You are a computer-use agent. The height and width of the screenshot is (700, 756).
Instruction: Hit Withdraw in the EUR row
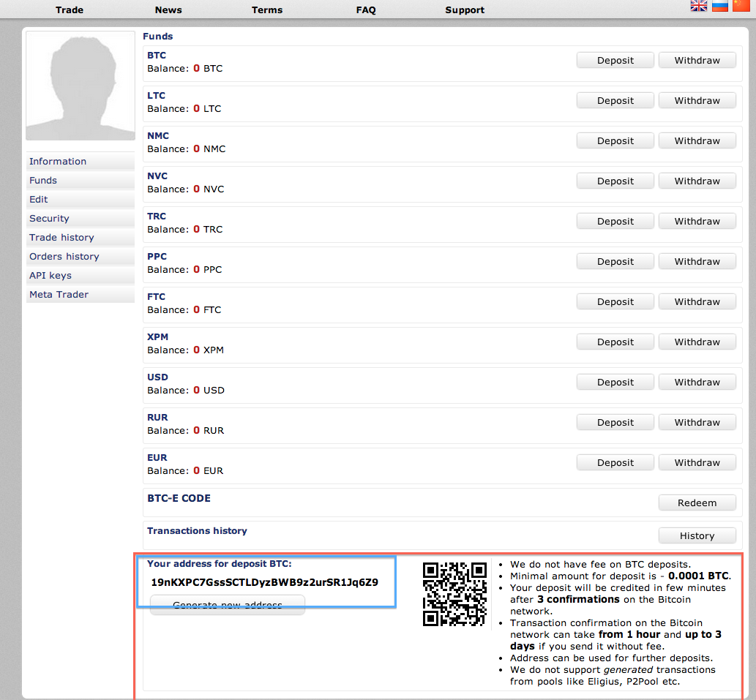697,463
